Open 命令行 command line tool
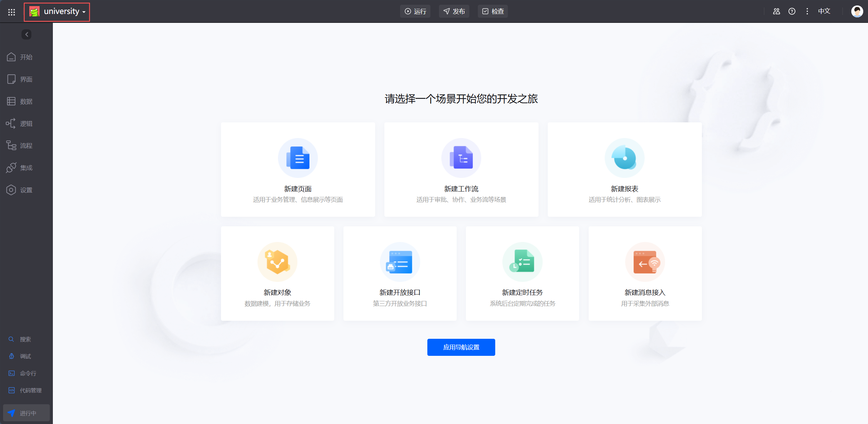 coord(28,373)
